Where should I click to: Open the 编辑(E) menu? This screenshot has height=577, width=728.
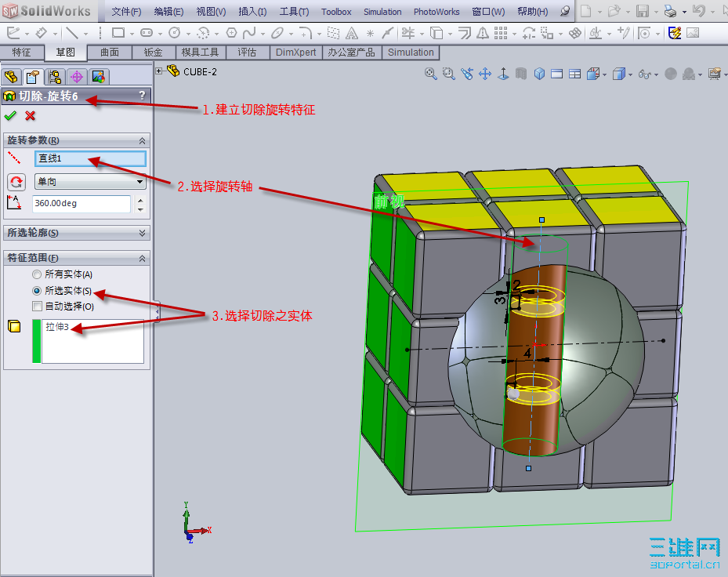(168, 12)
